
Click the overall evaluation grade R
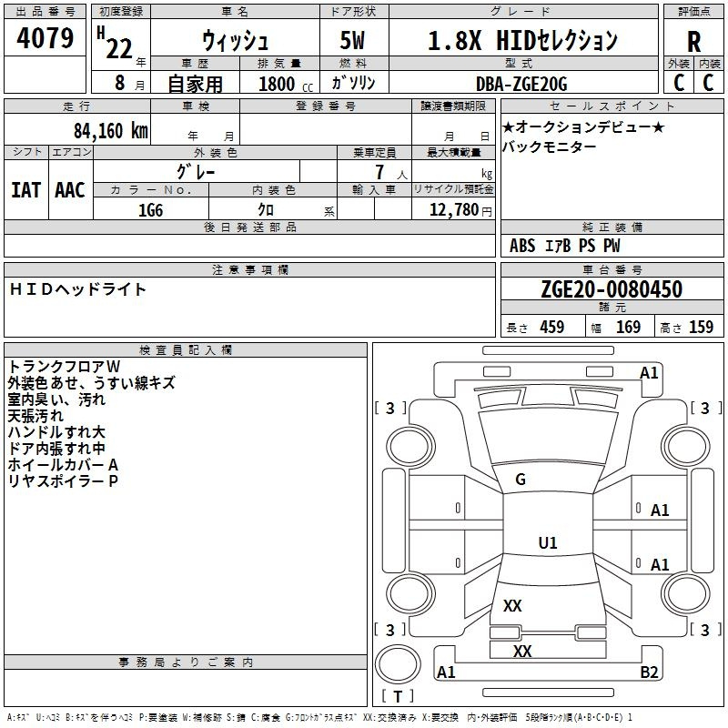[693, 42]
